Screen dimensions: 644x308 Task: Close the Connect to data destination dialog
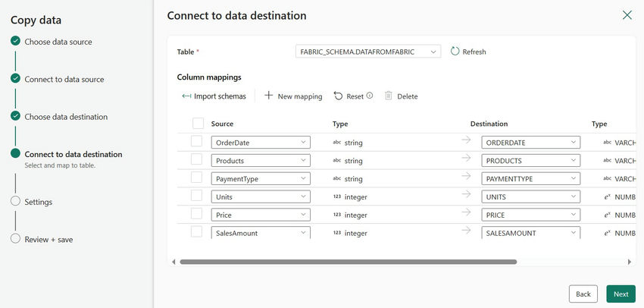click(x=627, y=15)
